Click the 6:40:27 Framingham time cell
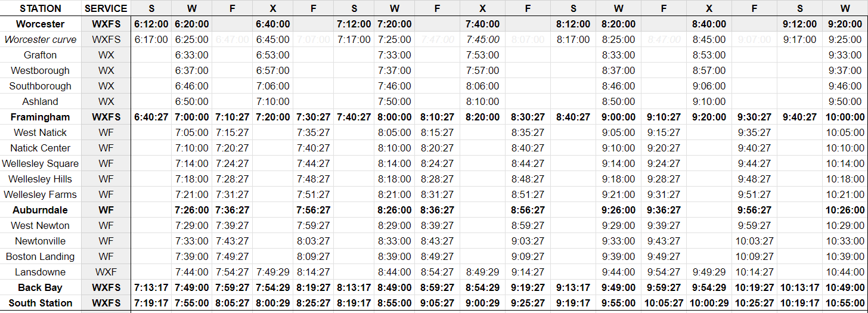This screenshot has width=868, height=313. pos(151,117)
